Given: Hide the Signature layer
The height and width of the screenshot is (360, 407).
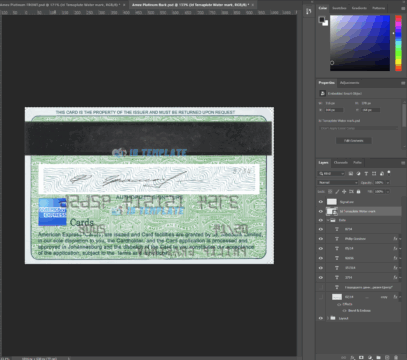Looking at the screenshot, I should [x=321, y=202].
